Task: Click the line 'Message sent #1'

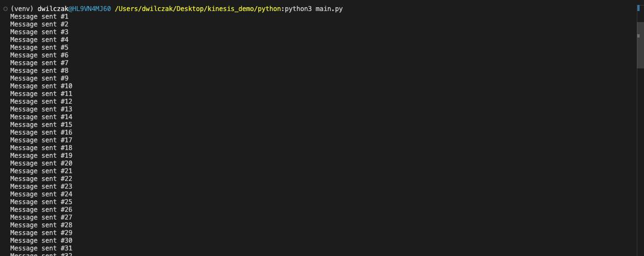Action: (39, 17)
